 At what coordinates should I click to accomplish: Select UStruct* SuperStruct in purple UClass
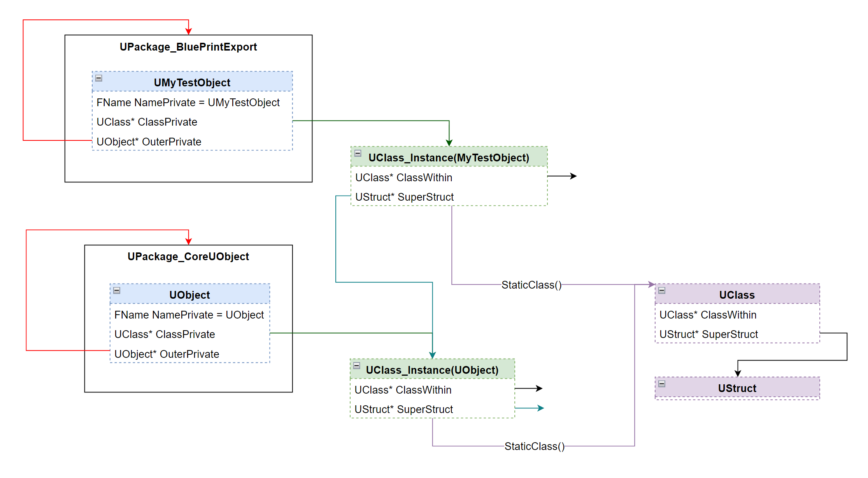[x=708, y=334]
